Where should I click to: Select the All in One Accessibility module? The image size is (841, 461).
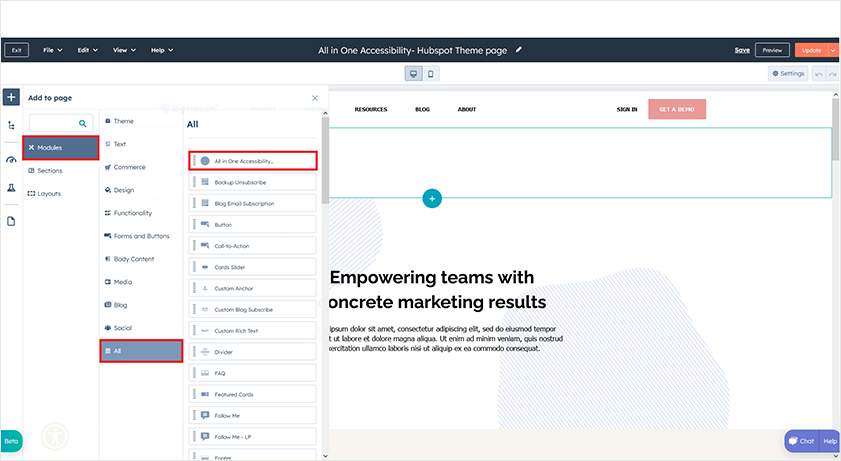click(x=253, y=161)
